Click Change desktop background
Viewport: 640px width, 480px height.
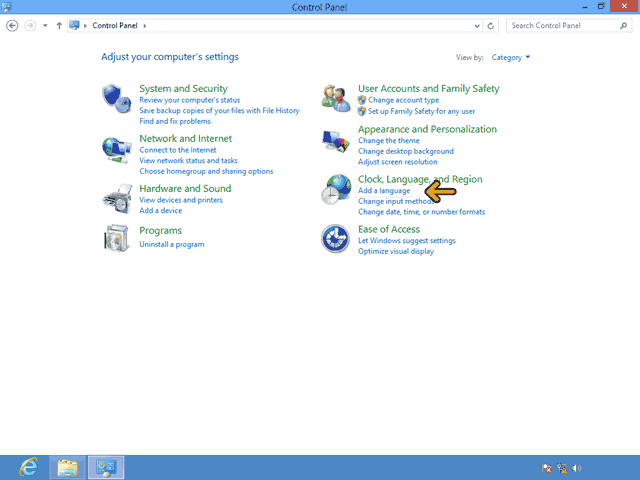[406, 151]
